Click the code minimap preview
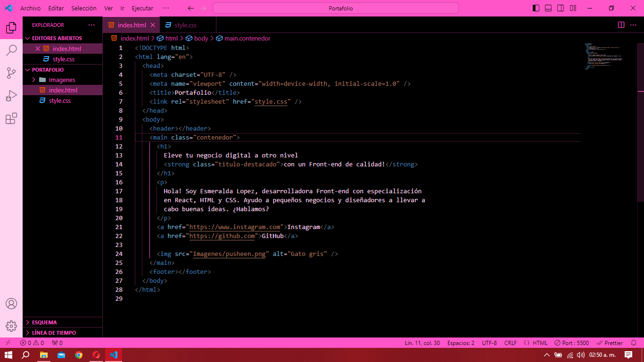 604,57
